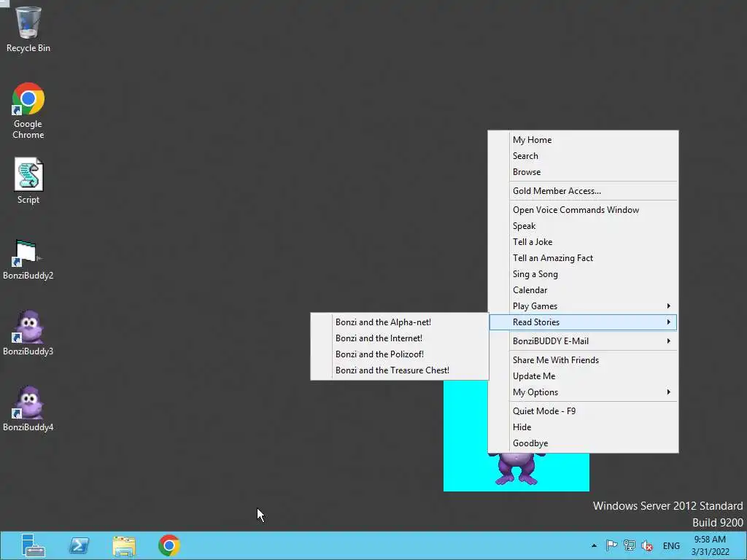Viewport: 747px width, 560px height.
Task: Select the BonziBuddy4 desktop shortcut
Action: [28, 409]
